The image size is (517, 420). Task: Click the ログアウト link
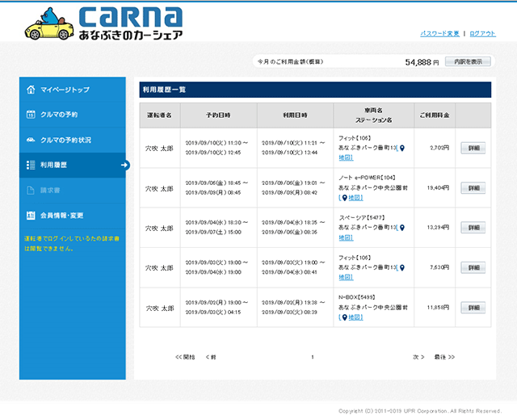pyautogui.click(x=482, y=33)
